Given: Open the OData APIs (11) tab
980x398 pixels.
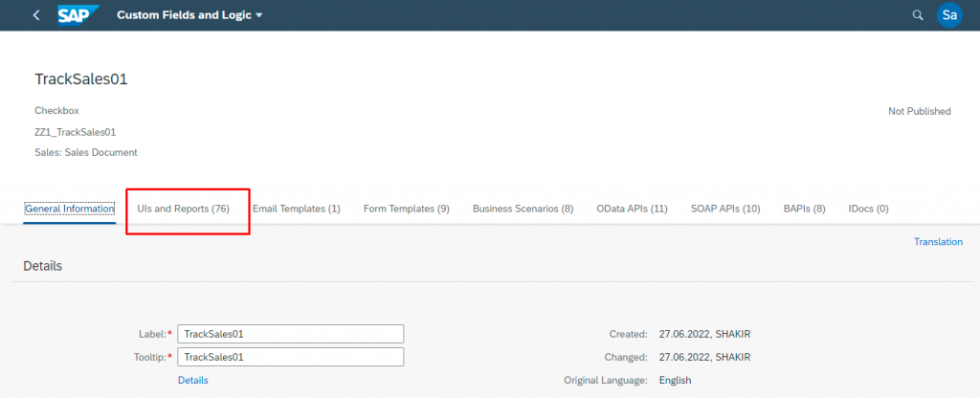Looking at the screenshot, I should [x=632, y=209].
